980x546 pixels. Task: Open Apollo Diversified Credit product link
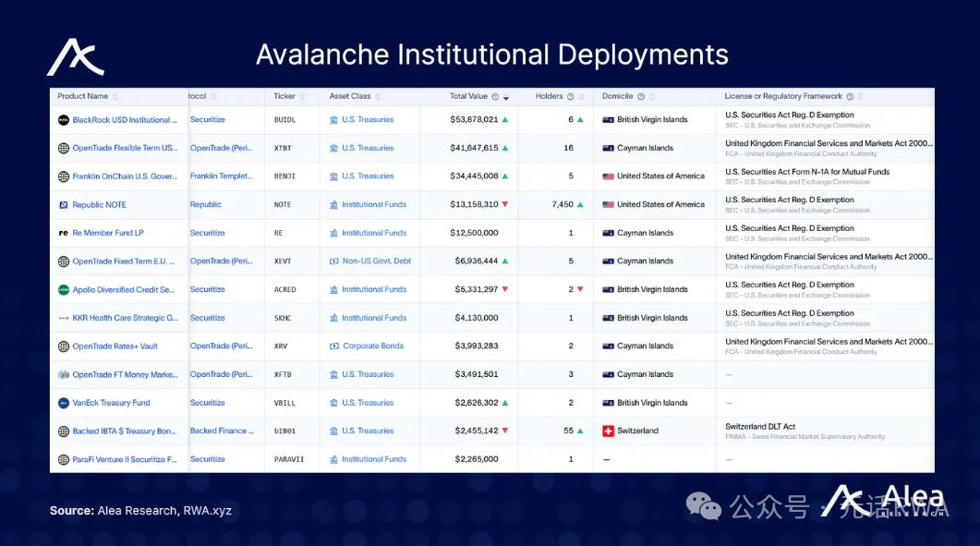coord(124,289)
